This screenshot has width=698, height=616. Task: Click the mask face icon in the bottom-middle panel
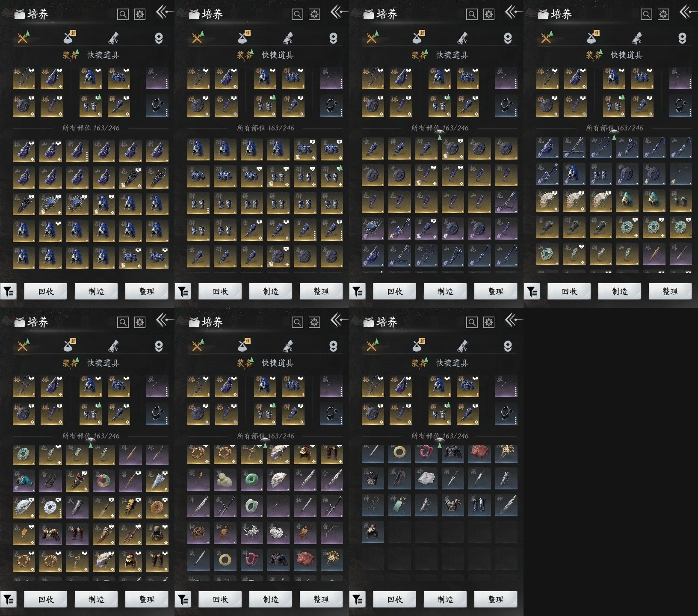click(333, 346)
